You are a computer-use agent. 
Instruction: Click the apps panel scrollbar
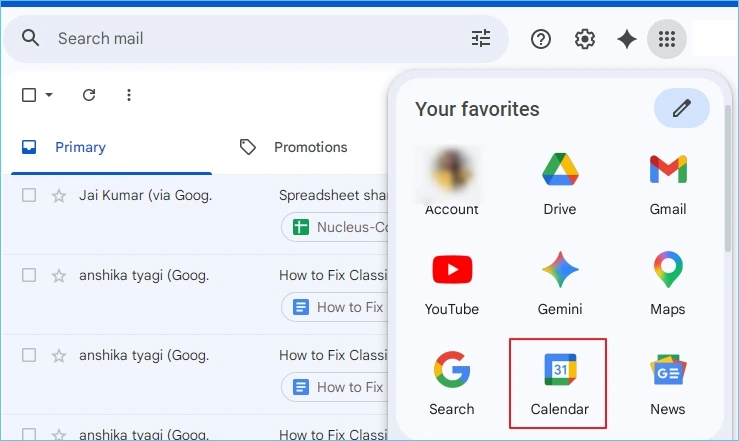tap(728, 178)
